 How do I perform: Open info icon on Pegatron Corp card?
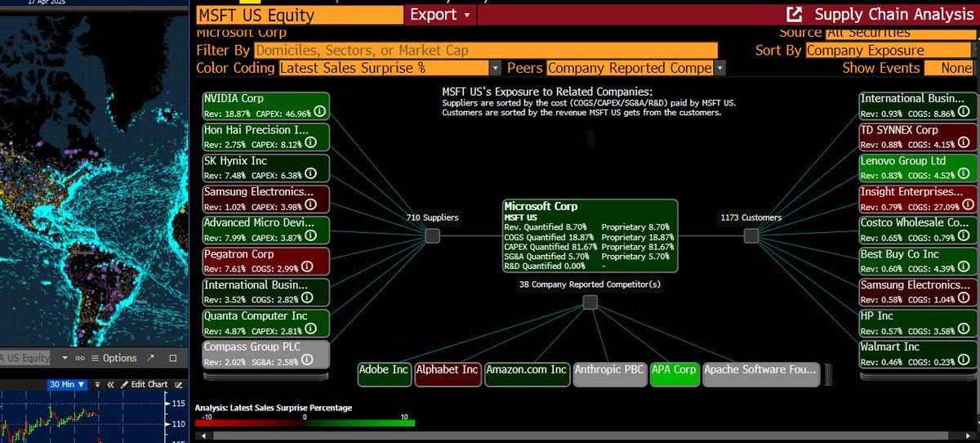(306, 266)
